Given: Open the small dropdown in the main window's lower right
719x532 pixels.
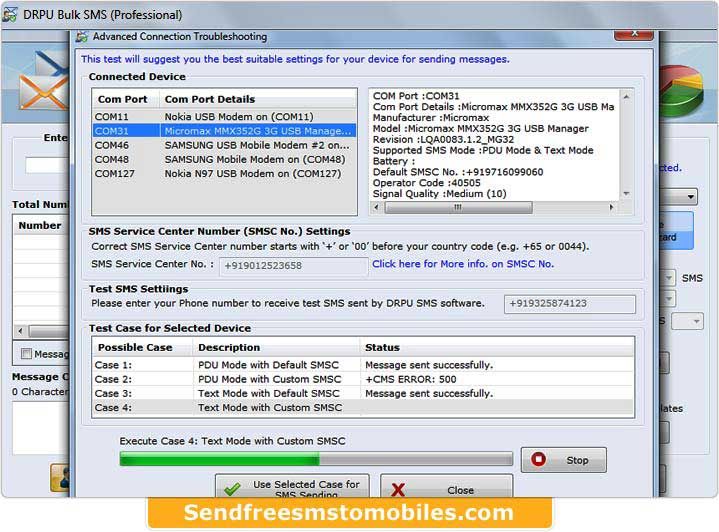Looking at the screenshot, I should [687, 321].
